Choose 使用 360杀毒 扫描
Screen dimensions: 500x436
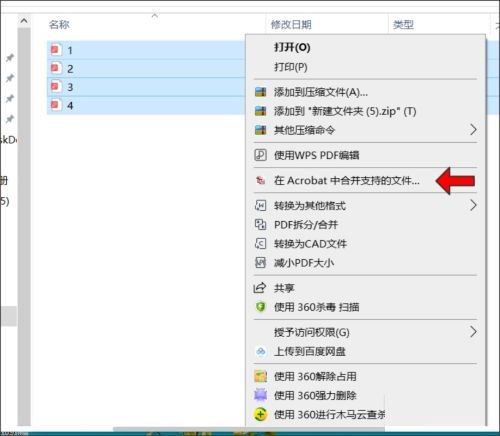pyautogui.click(x=366, y=307)
